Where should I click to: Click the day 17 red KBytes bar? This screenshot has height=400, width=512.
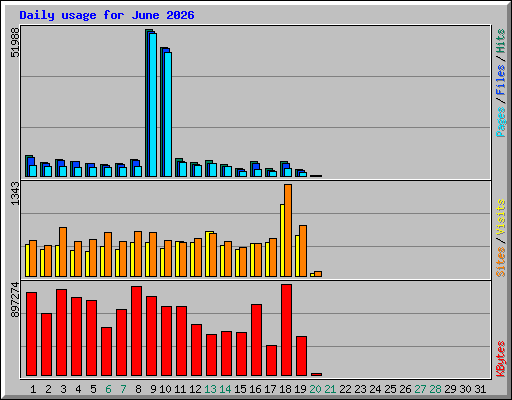[271, 360]
